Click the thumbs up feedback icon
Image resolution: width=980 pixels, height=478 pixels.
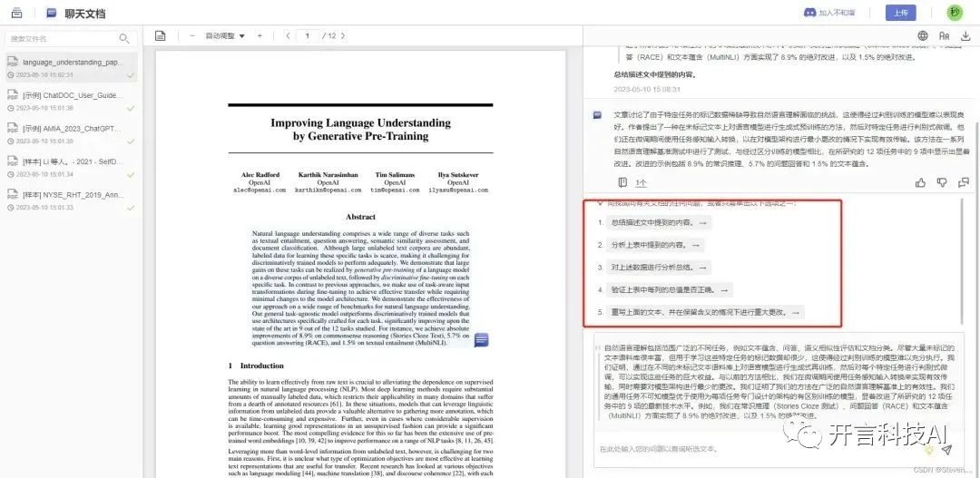921,182
